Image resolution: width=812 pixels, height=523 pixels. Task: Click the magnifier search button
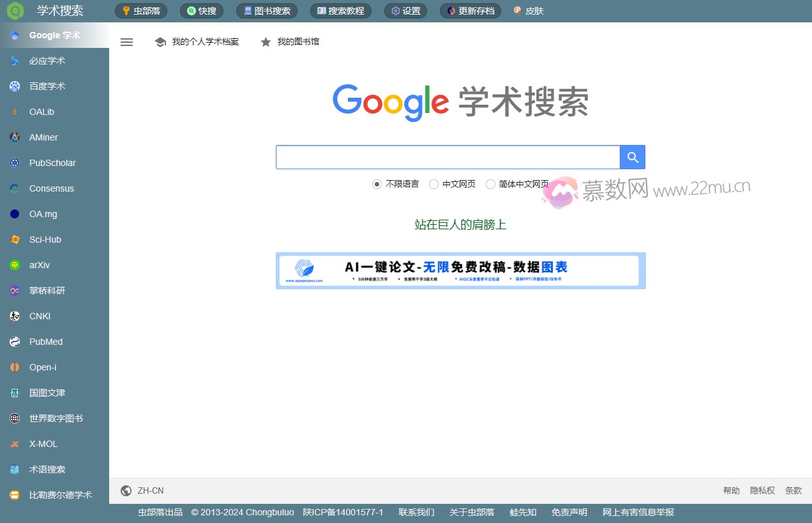click(x=632, y=156)
